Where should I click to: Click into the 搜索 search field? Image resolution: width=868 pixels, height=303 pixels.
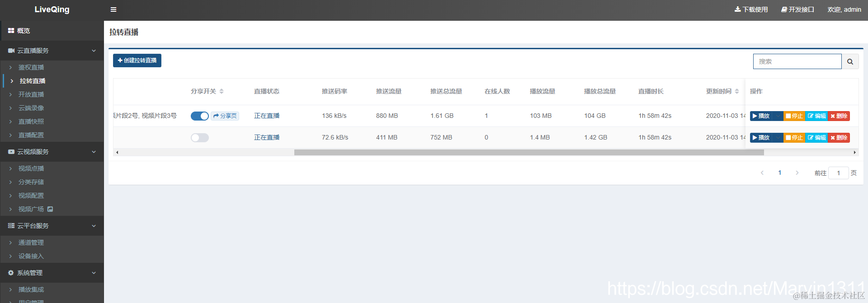point(797,61)
